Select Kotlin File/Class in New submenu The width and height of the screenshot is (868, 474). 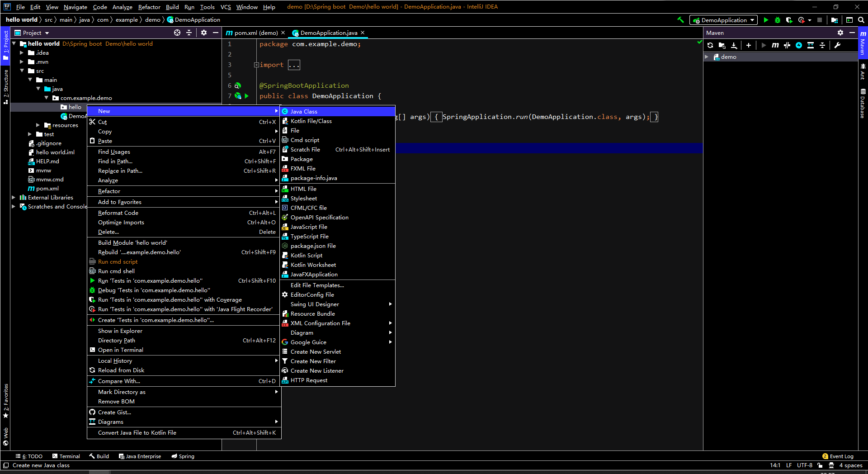(x=338, y=121)
